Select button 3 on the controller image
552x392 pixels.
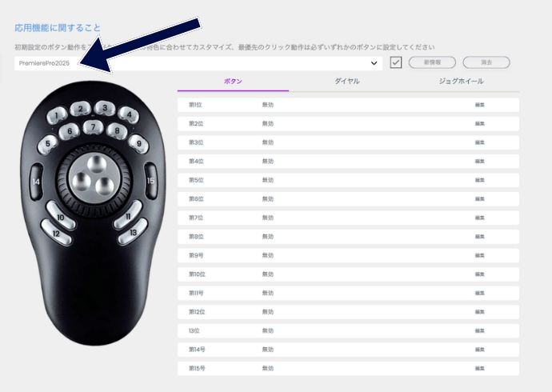(102, 107)
